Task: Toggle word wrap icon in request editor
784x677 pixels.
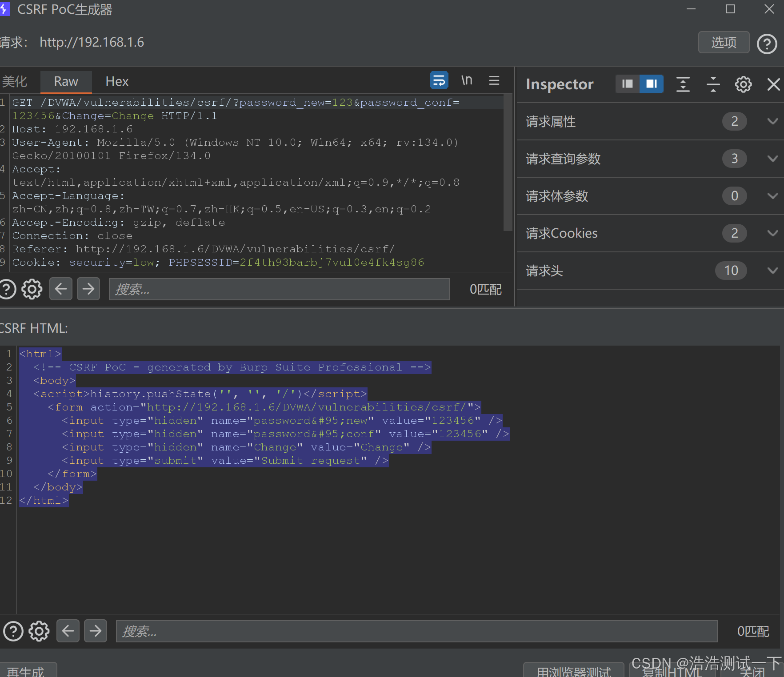Action: pos(439,80)
